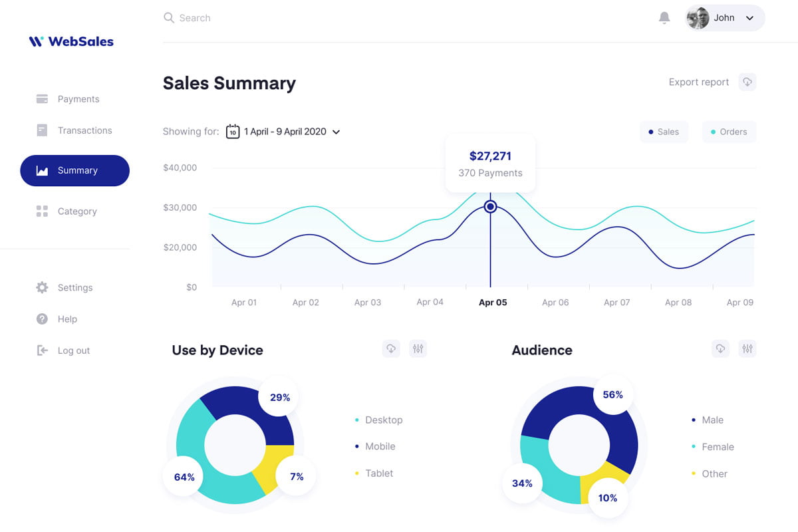This screenshot has width=798, height=532.
Task: Open filter settings for Audience chart
Action: pyautogui.click(x=747, y=348)
